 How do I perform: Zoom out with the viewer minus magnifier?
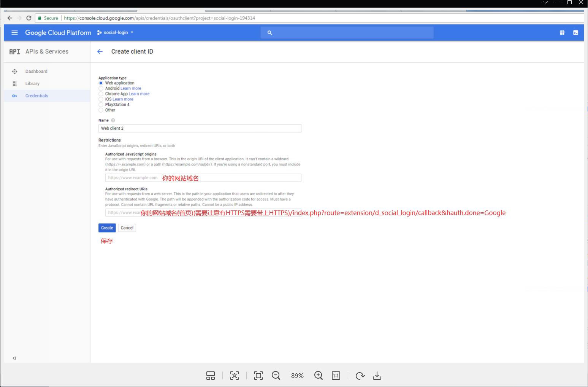[276, 376]
